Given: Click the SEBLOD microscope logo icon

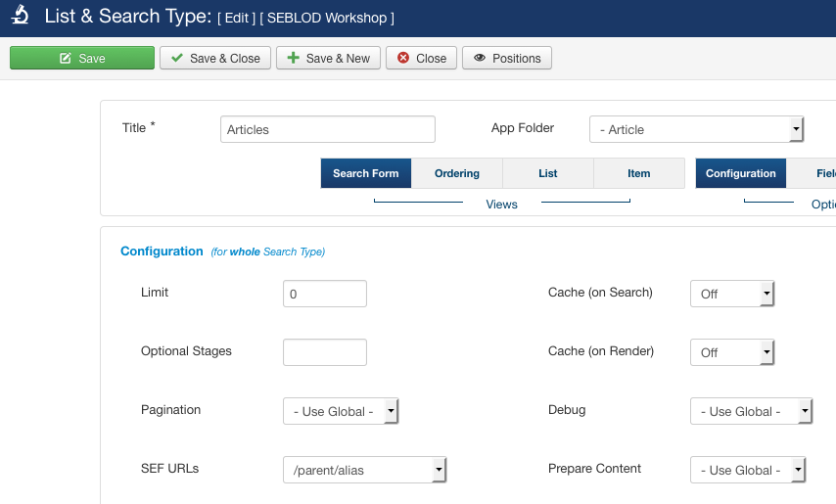Looking at the screenshot, I should 20,15.
